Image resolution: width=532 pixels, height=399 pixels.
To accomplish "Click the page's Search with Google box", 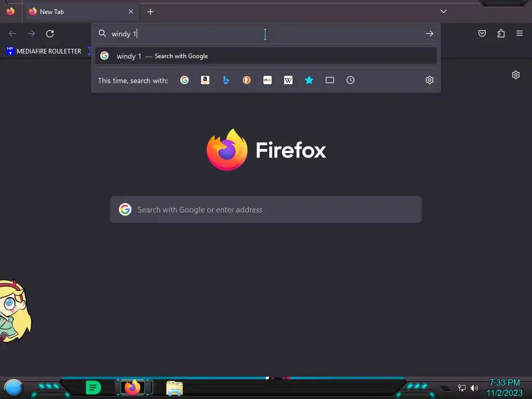I will (x=266, y=209).
